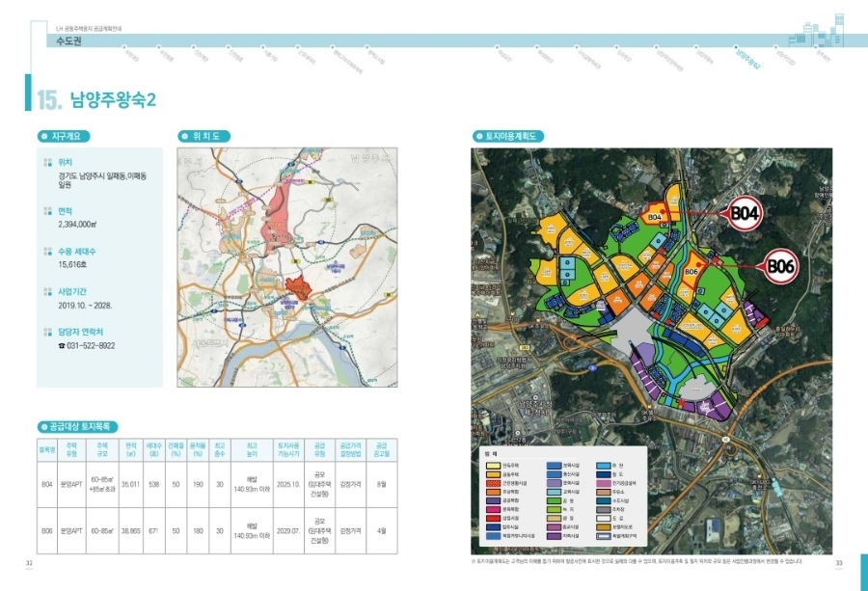The height and width of the screenshot is (591, 868).
Task: Click the phone number 031-522-8922
Action: 91,346
